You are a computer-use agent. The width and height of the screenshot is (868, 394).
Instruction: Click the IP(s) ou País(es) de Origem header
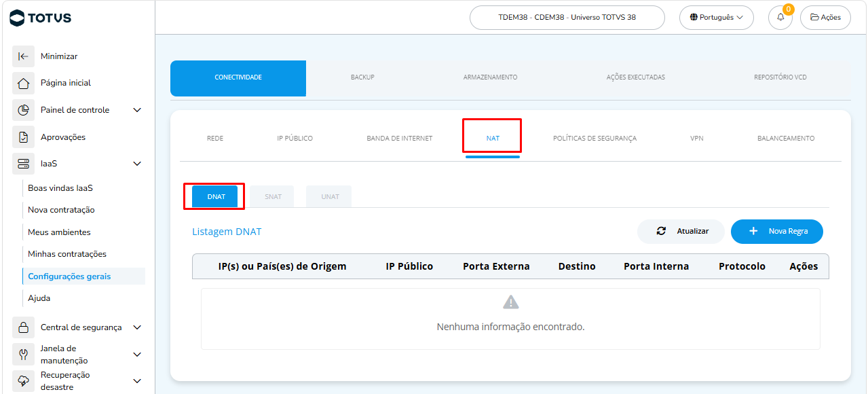tap(282, 266)
